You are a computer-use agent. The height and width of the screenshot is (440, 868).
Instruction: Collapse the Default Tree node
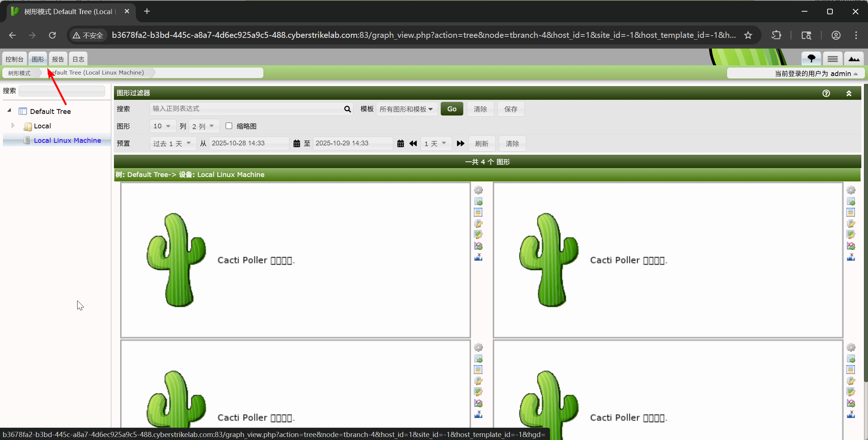click(9, 111)
